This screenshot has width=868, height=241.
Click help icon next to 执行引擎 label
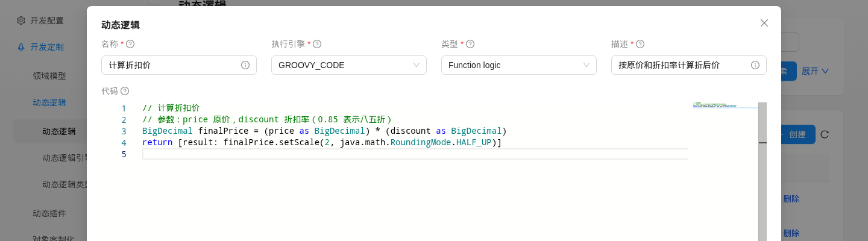317,44
